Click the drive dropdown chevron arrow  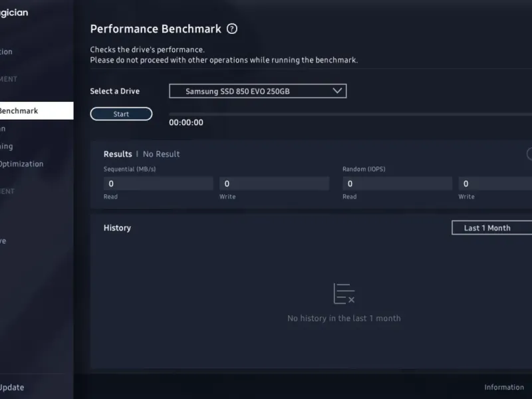pos(337,90)
